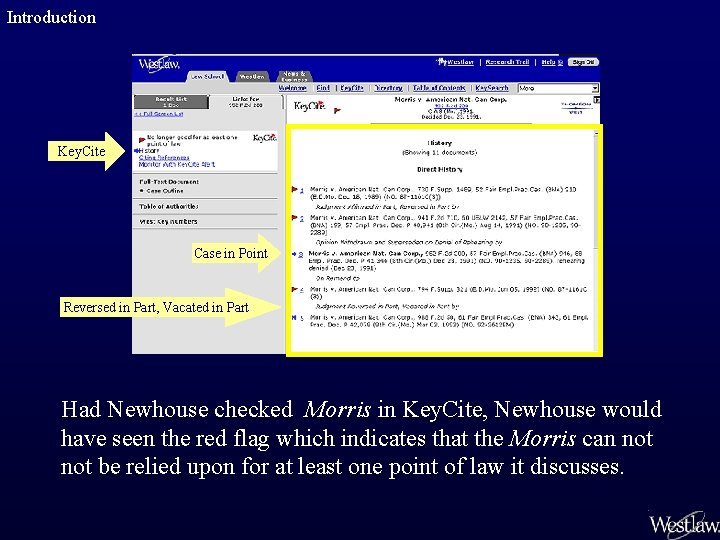This screenshot has height=540, width=720.
Task: Click the Full Screen List link
Action: pyautogui.click(x=159, y=114)
